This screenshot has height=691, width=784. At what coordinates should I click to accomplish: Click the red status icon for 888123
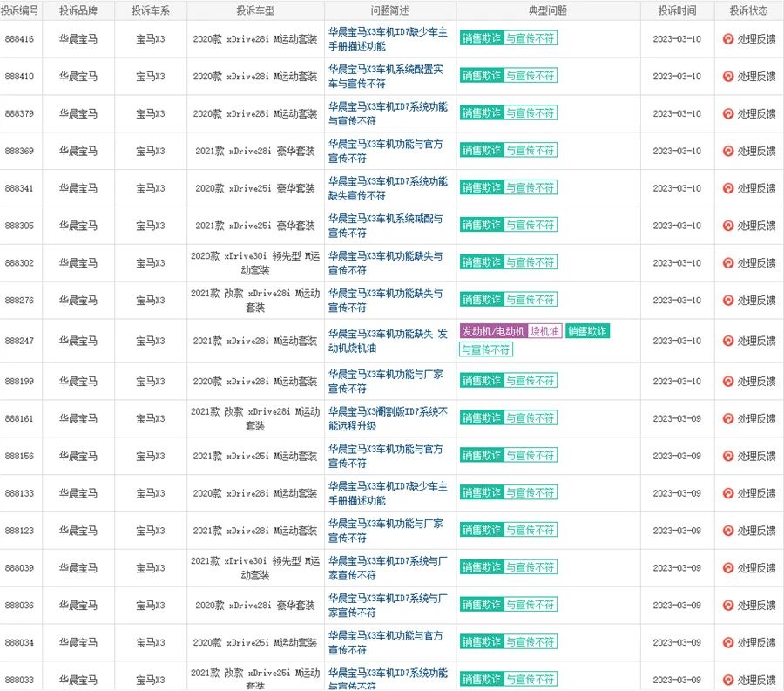tap(728, 531)
